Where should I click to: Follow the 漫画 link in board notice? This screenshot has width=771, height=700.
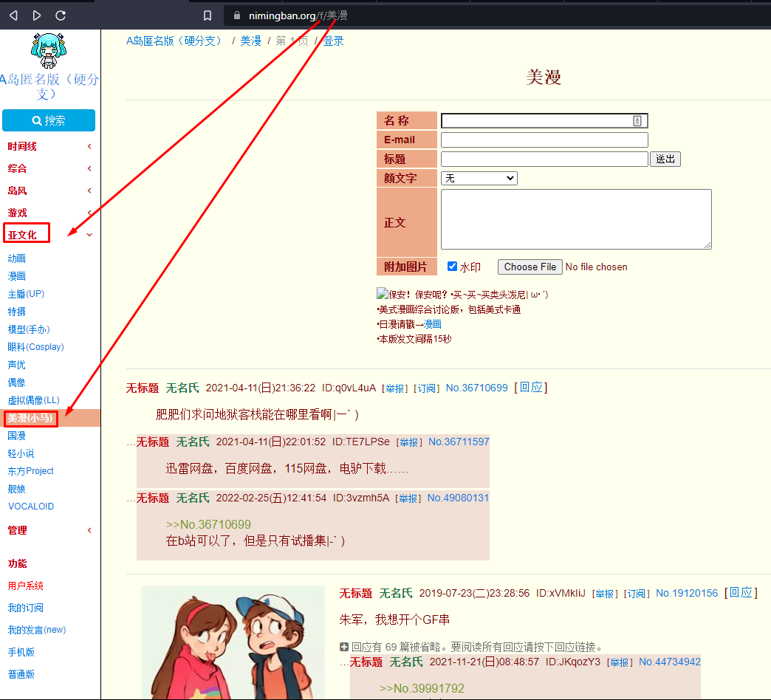click(433, 324)
